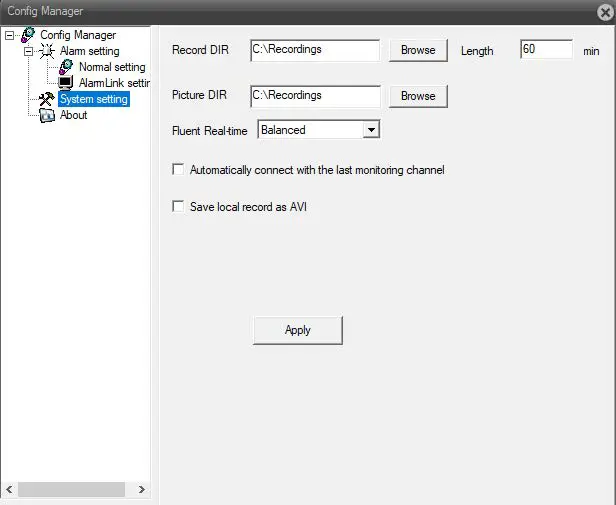Browse for the Picture DIR folder
This screenshot has height=505, width=616.
(x=418, y=96)
